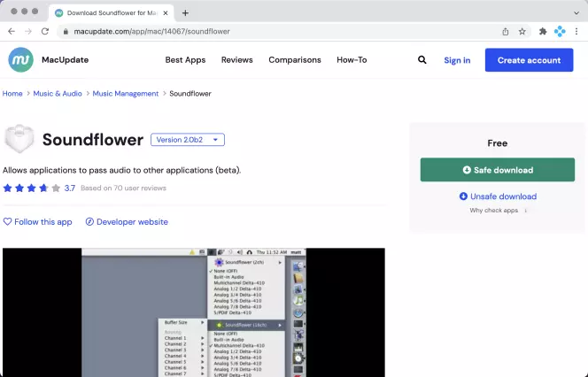
Task: Click the Soundflower breadcrumb text
Action: 190,94
